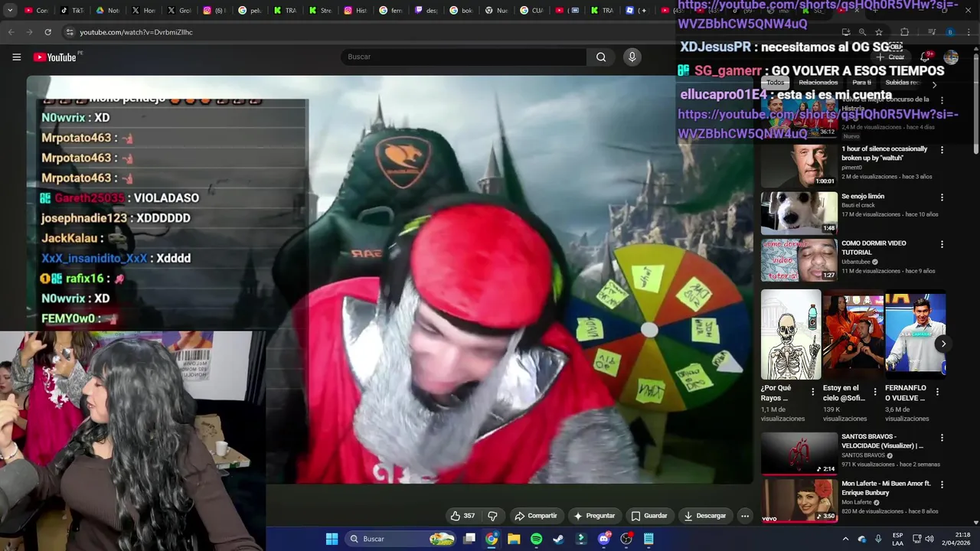The width and height of the screenshot is (980, 551).
Task: Switch to the Google 'pelu' browser tab
Action: (x=250, y=11)
